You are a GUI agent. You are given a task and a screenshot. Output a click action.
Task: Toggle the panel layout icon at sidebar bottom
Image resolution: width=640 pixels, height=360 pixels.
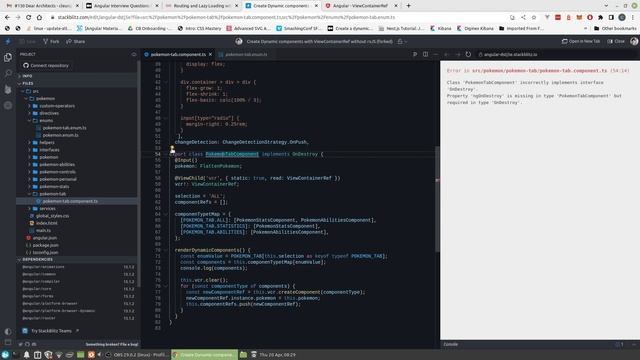(8, 342)
